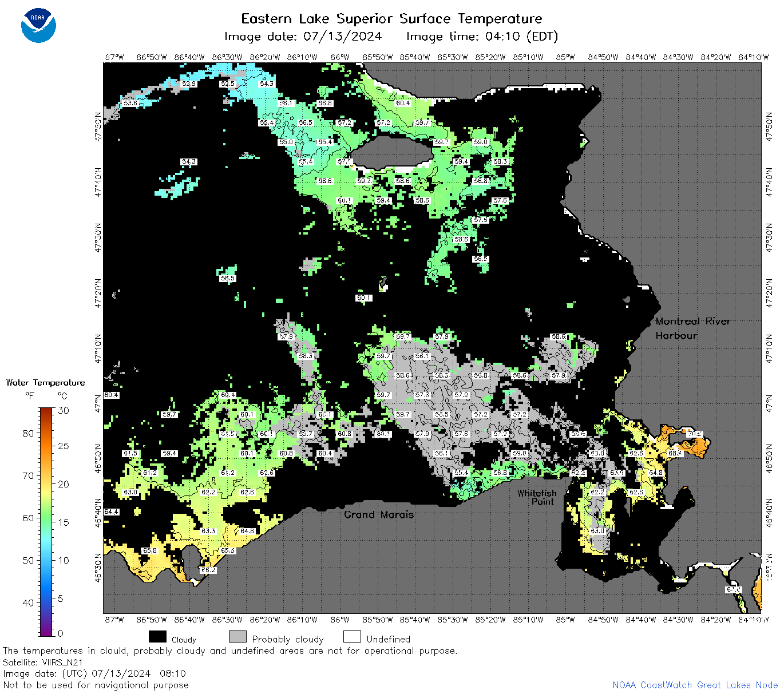Click the Image time 04:10 (EDT) text
This screenshot has height=694, width=784.
482,37
